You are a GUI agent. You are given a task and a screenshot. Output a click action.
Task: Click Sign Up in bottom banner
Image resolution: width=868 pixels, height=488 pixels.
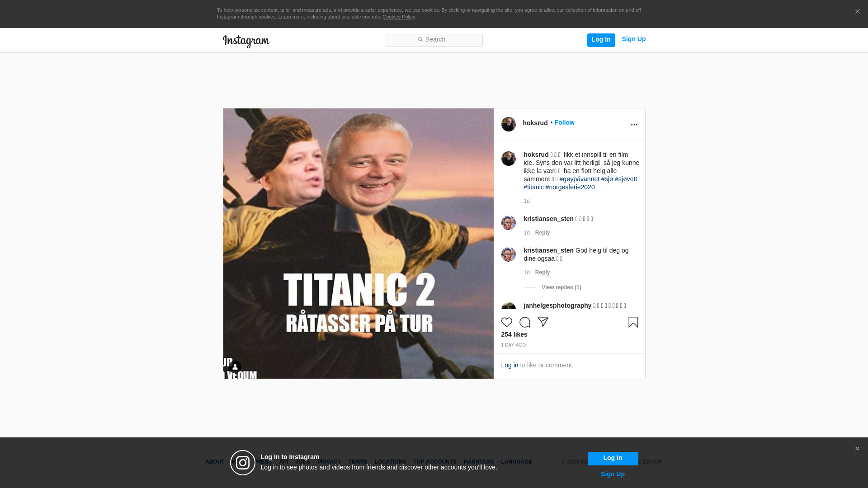(613, 474)
